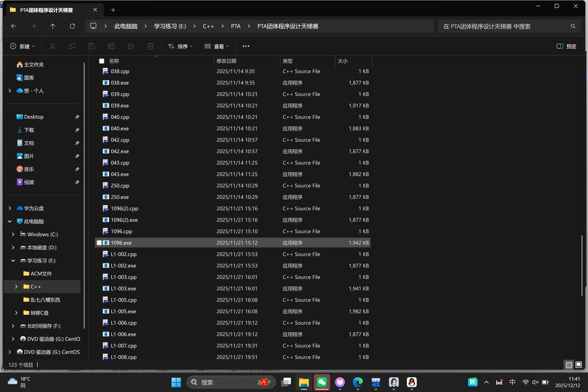The width and height of the screenshot is (588, 392).
Task: Open the 查看 view menu
Action: (x=216, y=46)
